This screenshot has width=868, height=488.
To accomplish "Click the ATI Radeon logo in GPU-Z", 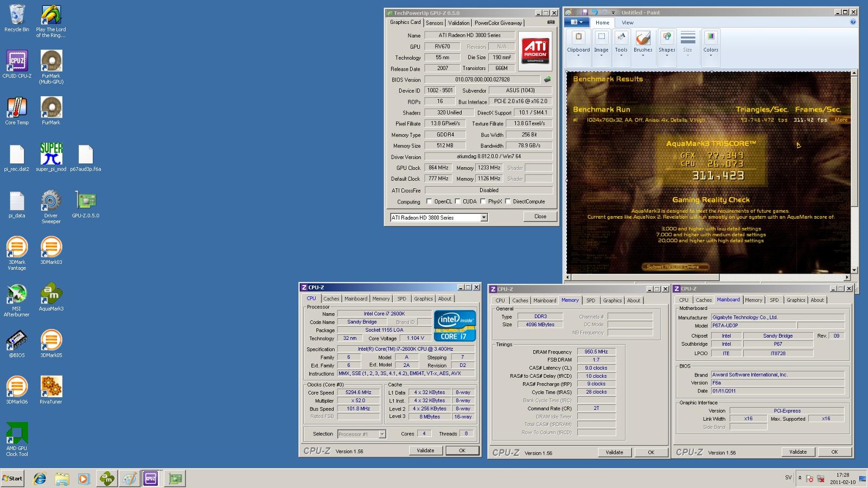I will click(x=535, y=51).
